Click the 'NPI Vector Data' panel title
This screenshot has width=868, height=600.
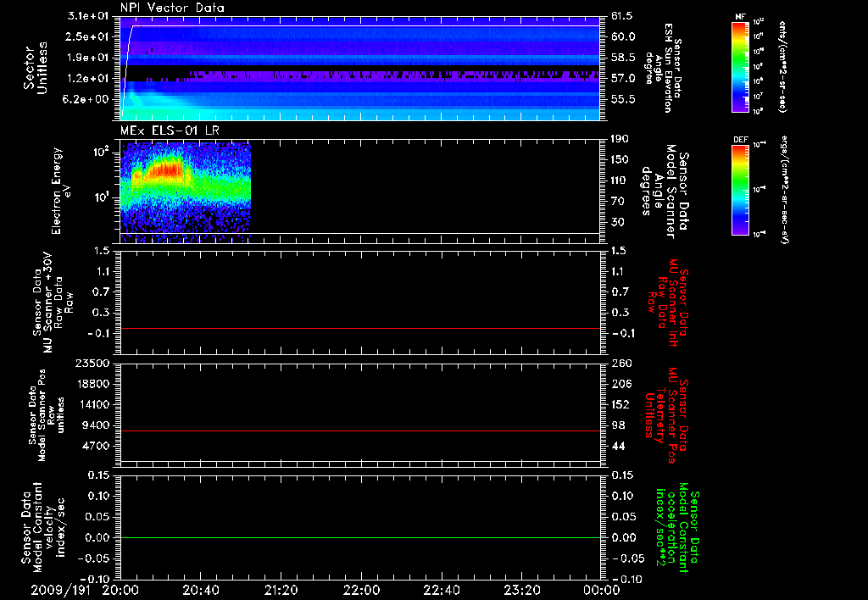coord(172,8)
